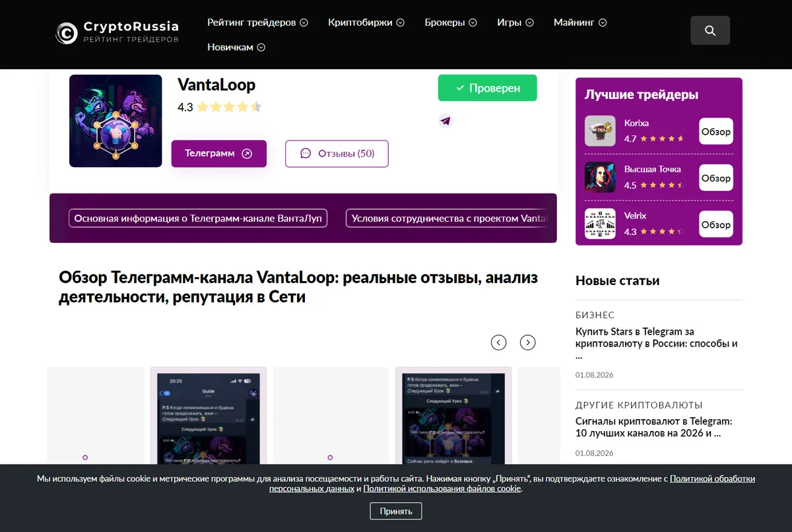Click Velrix trader avatar
The height and width of the screenshot is (532, 792).
point(600,223)
